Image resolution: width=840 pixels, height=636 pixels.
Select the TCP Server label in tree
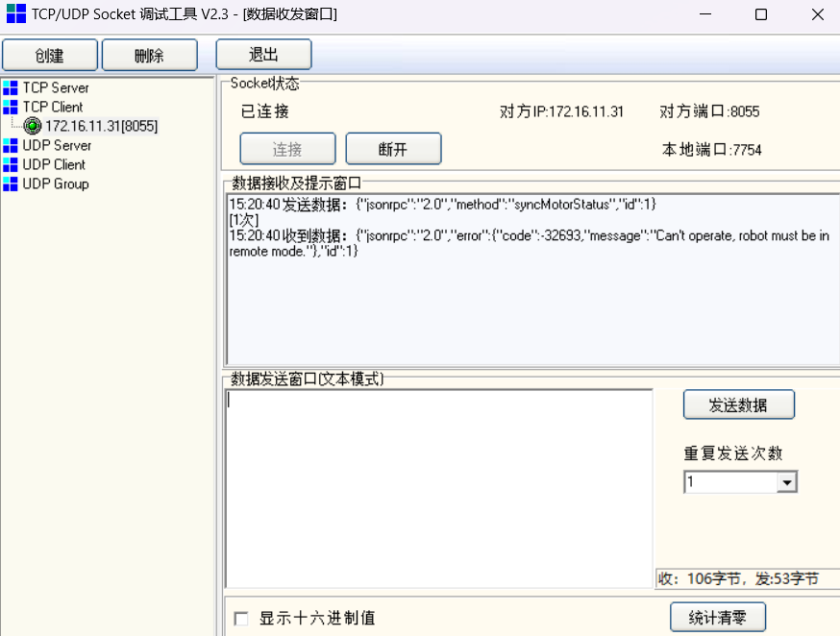[x=56, y=87]
